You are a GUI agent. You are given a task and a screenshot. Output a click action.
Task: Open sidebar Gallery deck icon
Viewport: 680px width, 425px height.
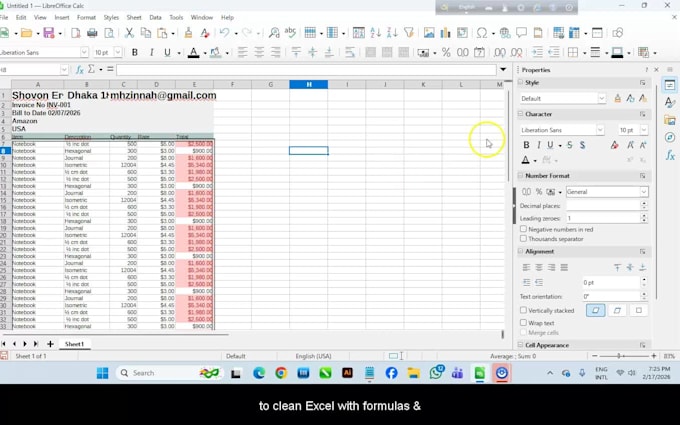670,120
